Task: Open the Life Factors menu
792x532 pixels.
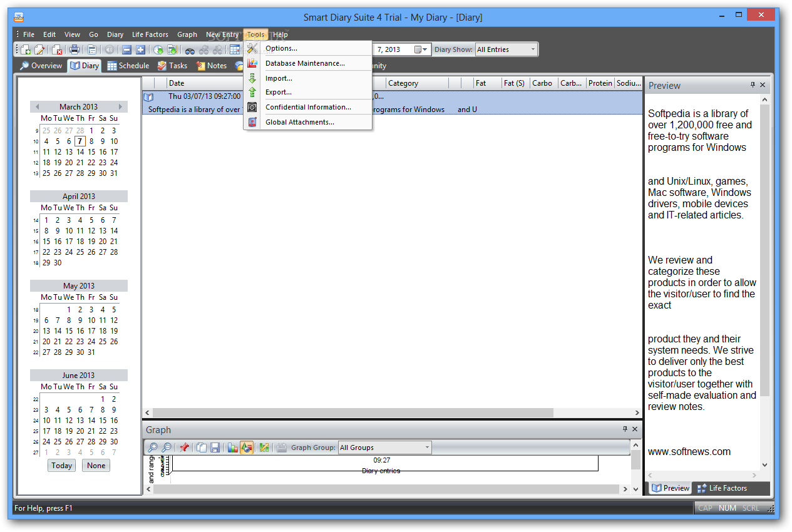Action: coord(150,34)
